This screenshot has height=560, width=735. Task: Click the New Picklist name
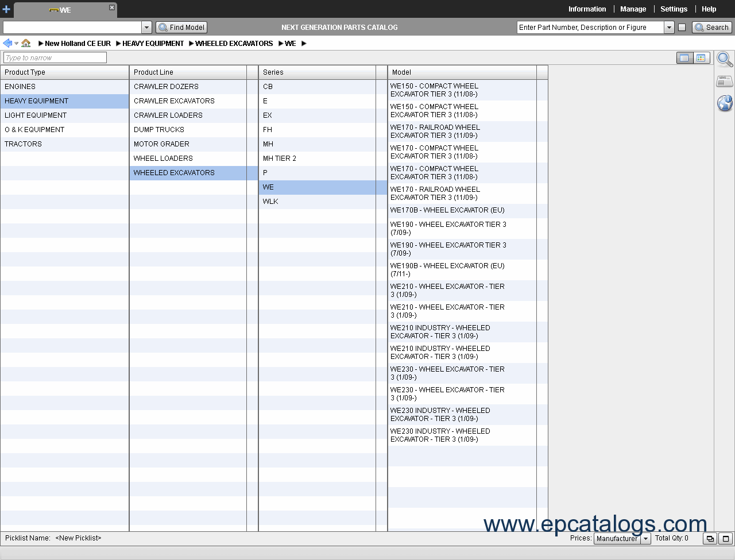pyautogui.click(x=78, y=538)
